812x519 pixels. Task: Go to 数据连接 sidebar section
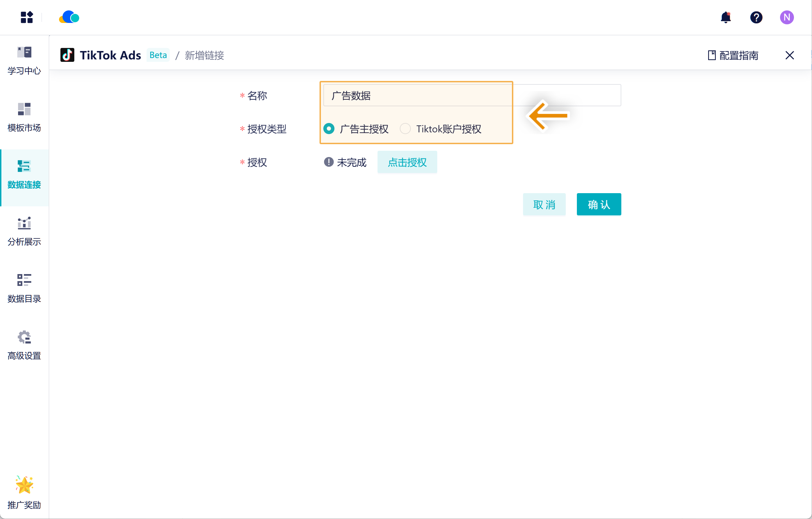(x=24, y=174)
